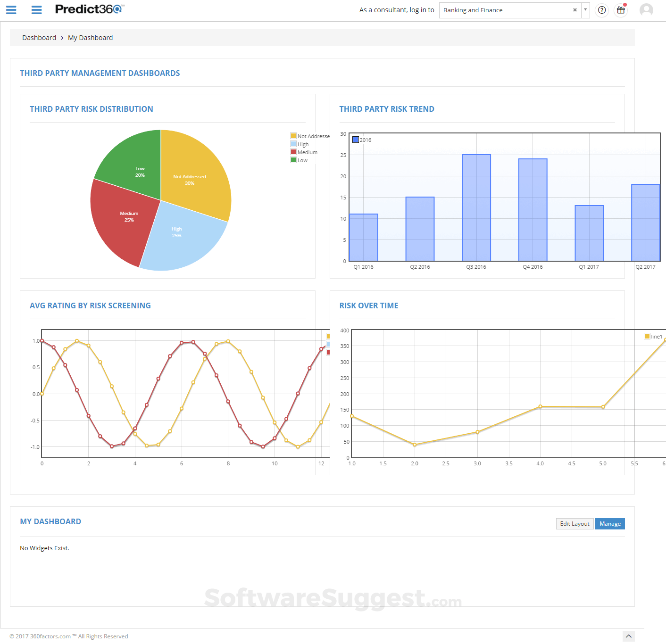666x644 pixels.
Task: Open the Help icon
Action: (601, 10)
